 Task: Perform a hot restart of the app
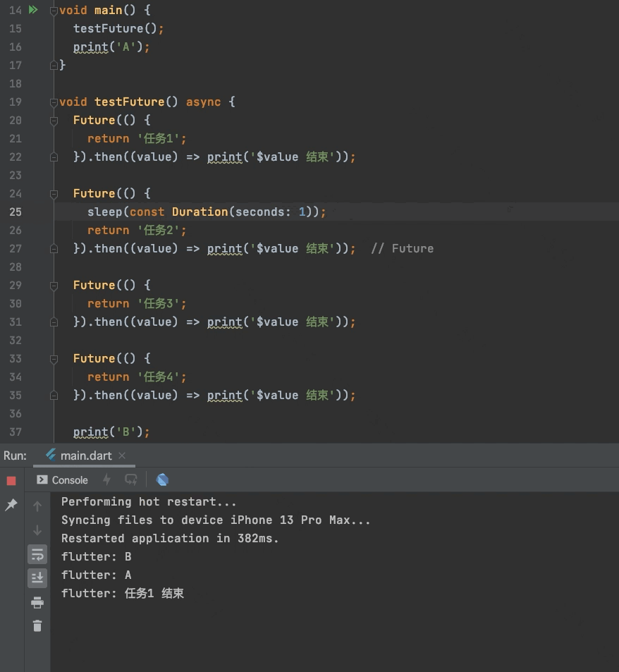click(x=131, y=479)
